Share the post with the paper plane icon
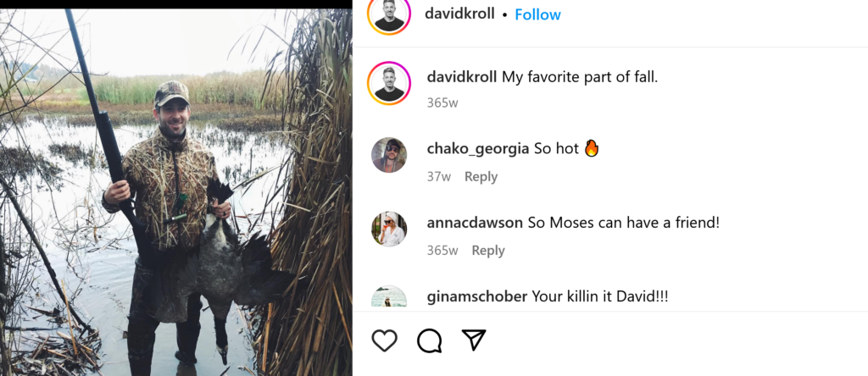The height and width of the screenshot is (376, 868). (x=474, y=340)
